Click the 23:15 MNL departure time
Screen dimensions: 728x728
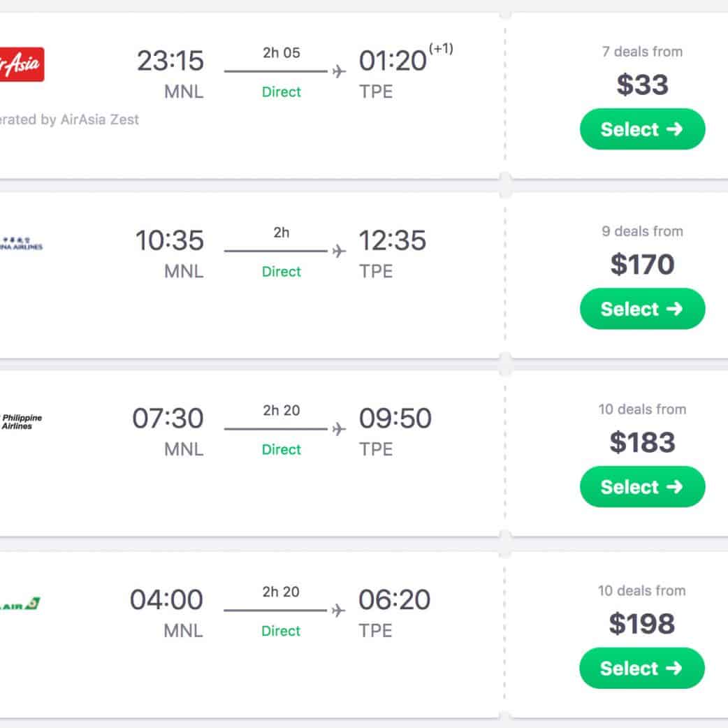(170, 61)
